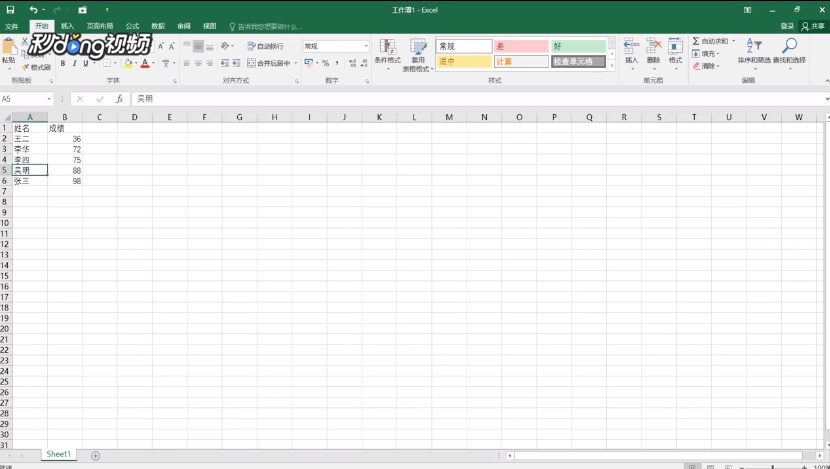The image size is (830, 469).
Task: Add a new sheet with plus button
Action: pyautogui.click(x=95, y=455)
